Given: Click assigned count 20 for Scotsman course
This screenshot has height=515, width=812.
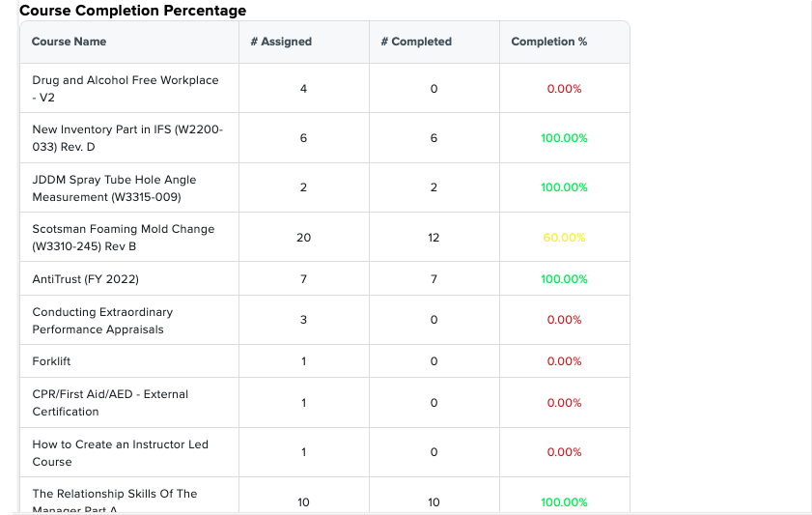Looking at the screenshot, I should coord(303,238).
